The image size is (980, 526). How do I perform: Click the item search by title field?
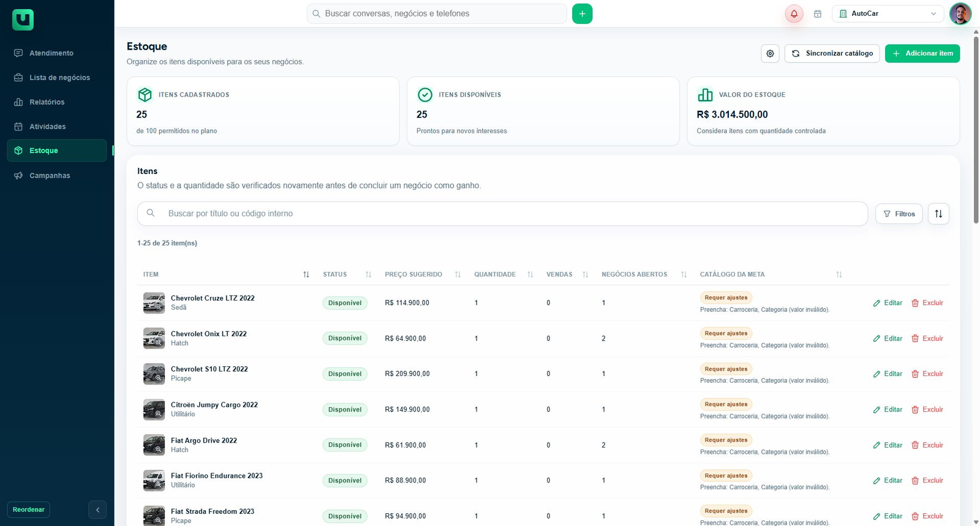502,214
